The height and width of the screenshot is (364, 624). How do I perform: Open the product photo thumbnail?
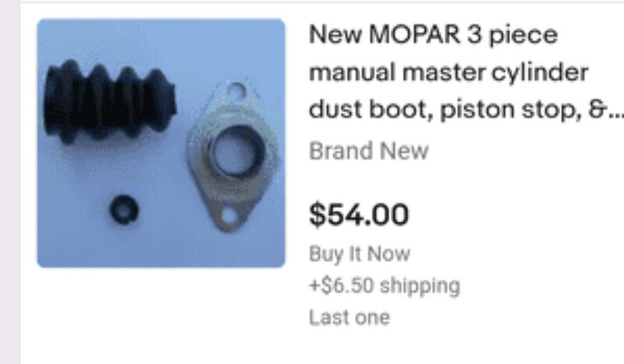pyautogui.click(x=161, y=143)
